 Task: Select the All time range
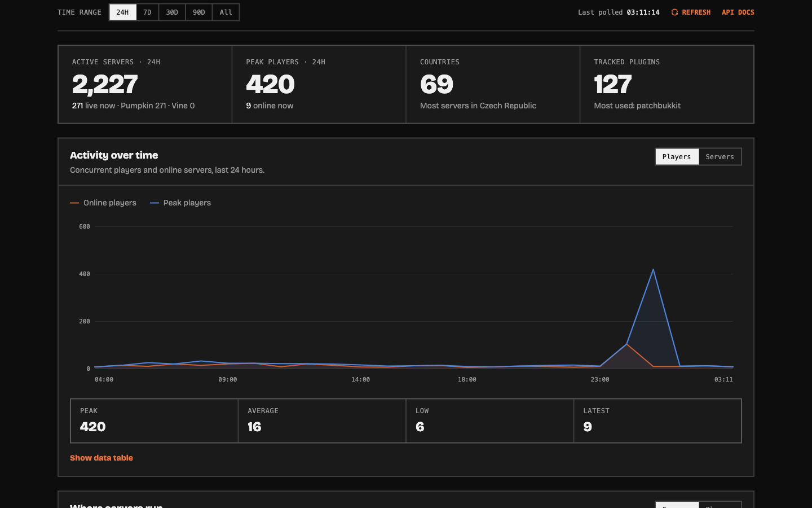[x=226, y=12]
